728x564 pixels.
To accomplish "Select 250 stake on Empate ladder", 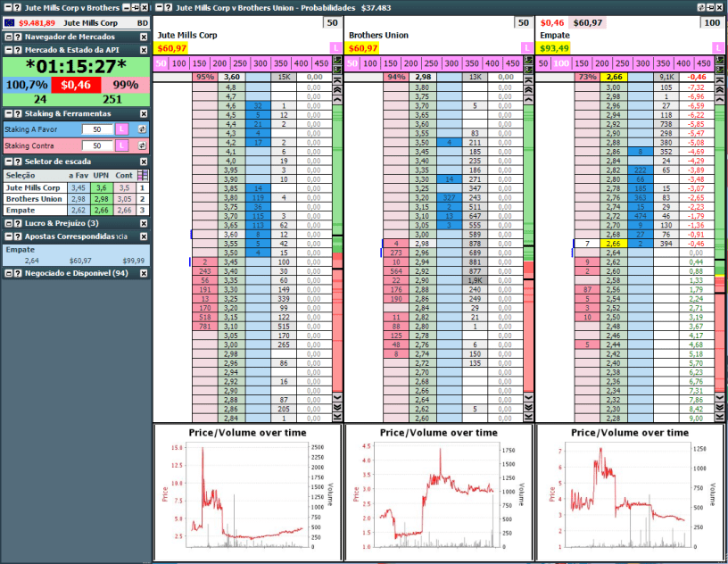I will [x=622, y=63].
